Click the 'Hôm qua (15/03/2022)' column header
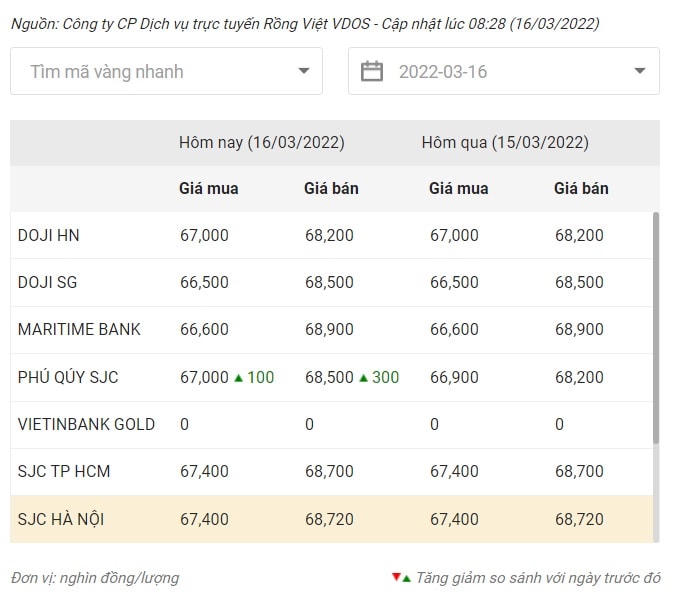 (x=505, y=143)
